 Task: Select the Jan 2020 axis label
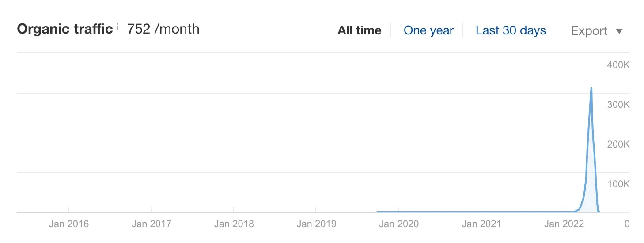[x=399, y=224]
